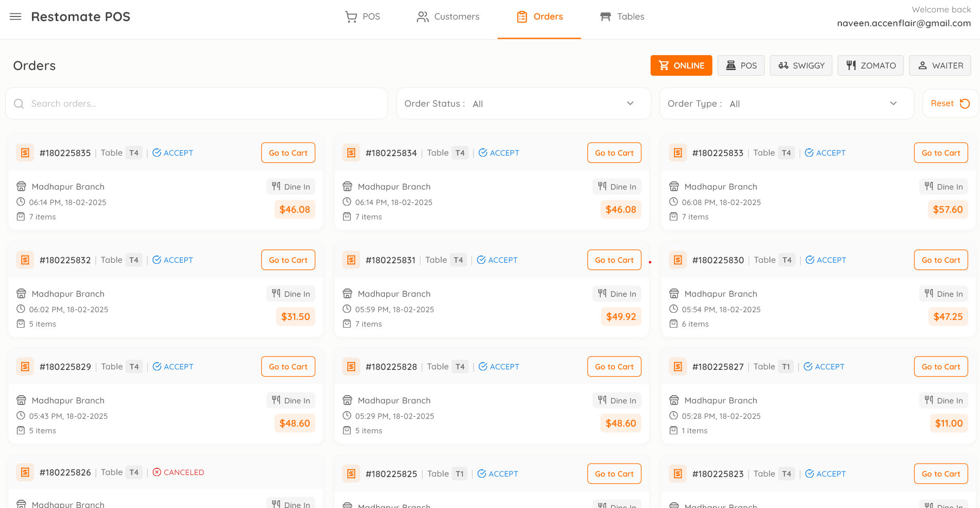Screen dimensions: 980x508
Task: Filter orders by POS source
Action: point(741,65)
